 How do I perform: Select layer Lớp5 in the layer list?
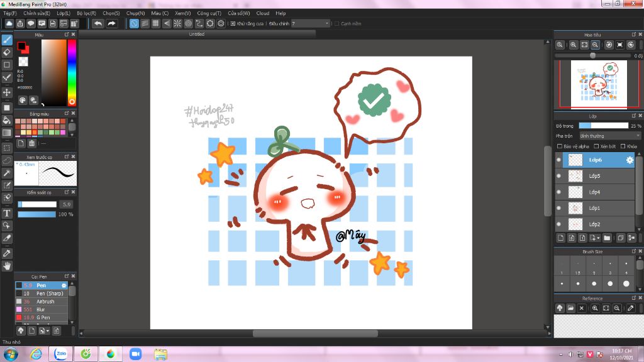(x=595, y=176)
